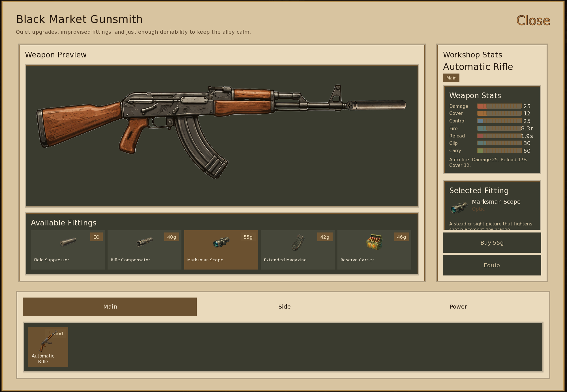567x392 pixels.
Task: Click the Main slot badge under Automatic Rifle
Action: click(x=451, y=78)
